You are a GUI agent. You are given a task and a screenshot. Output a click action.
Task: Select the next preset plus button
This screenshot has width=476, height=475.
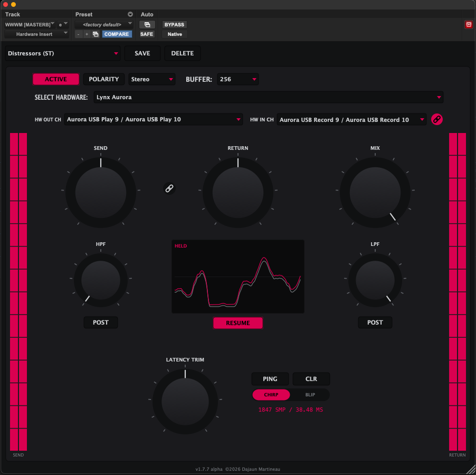(87, 34)
